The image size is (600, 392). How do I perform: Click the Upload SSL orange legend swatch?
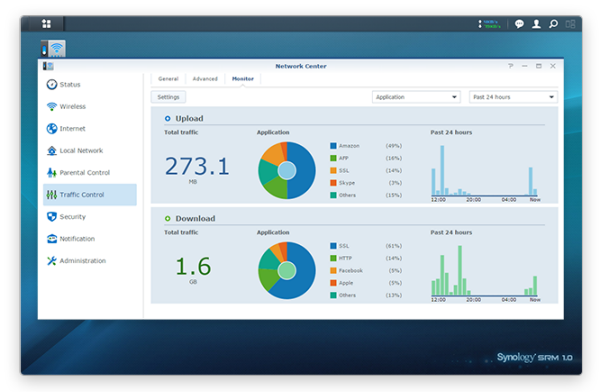coord(333,170)
